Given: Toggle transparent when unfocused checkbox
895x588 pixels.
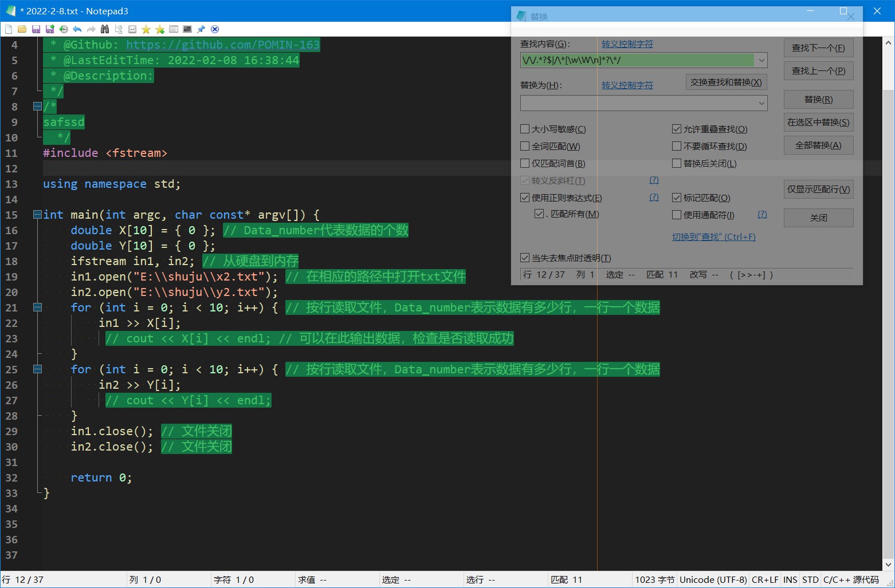Looking at the screenshot, I should pos(524,258).
